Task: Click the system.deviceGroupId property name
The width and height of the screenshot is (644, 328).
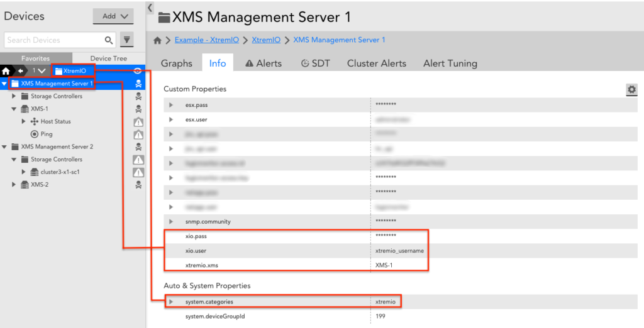Action: [x=215, y=317]
